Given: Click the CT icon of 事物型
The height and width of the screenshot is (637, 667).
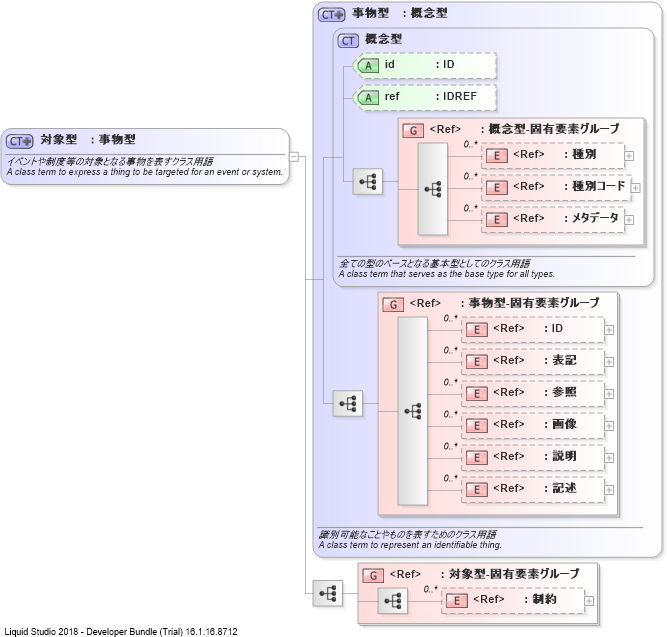Looking at the screenshot, I should point(331,15).
